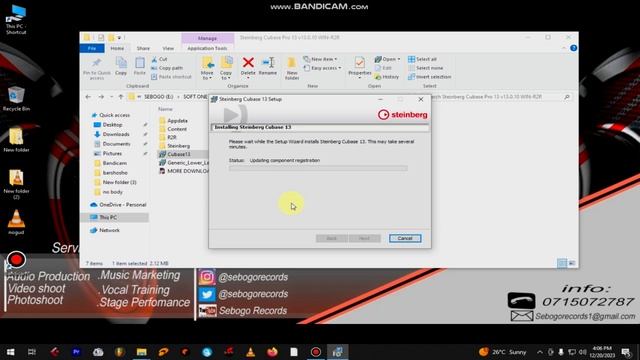Switch to the Share ribbon tab
The image size is (640, 360).
tap(143, 48)
